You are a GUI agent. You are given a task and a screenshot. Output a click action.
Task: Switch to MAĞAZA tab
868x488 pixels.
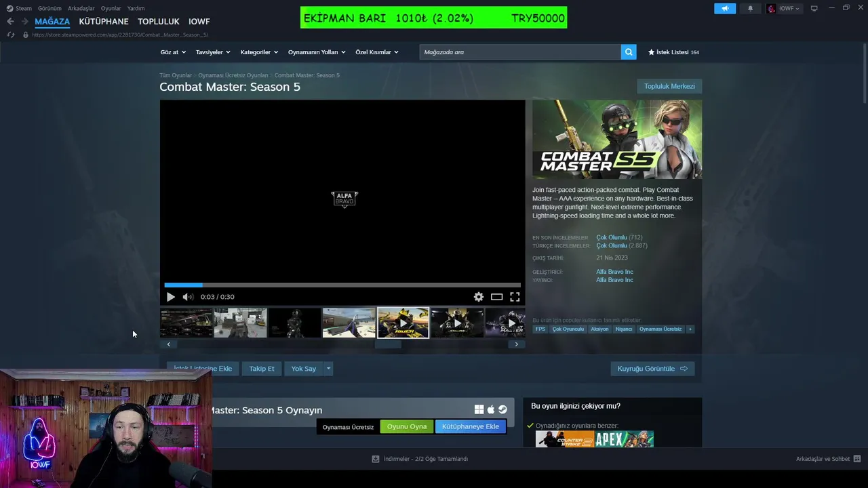(x=52, y=22)
